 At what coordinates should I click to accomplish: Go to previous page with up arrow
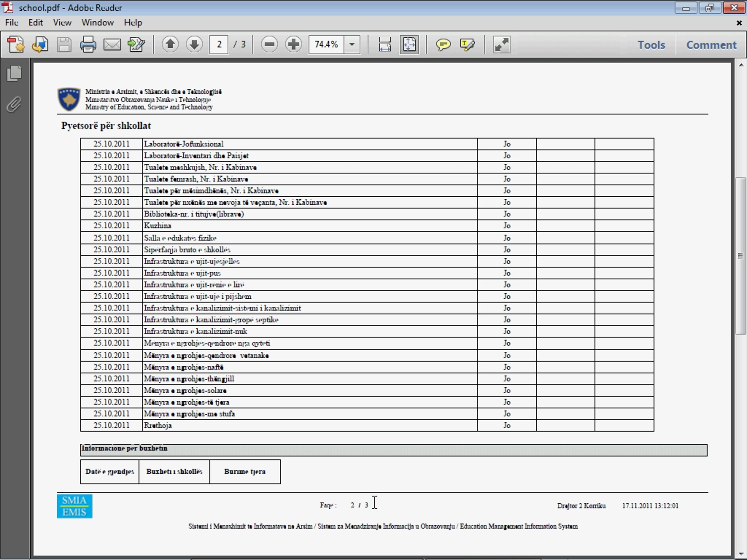(170, 44)
